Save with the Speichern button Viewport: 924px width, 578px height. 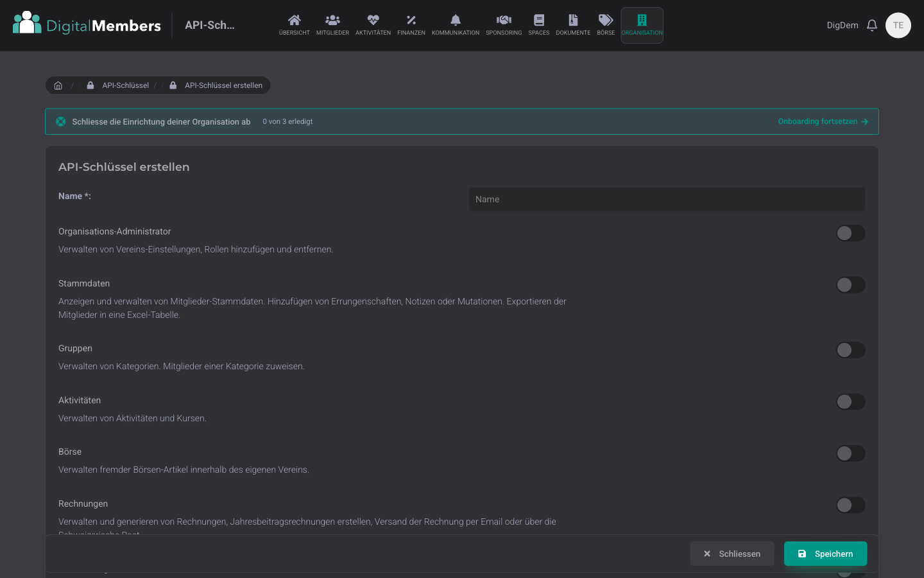825,554
